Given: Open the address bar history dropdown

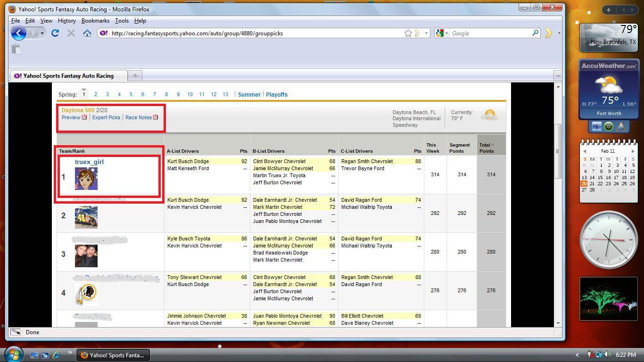Looking at the screenshot, I should coord(426,33).
